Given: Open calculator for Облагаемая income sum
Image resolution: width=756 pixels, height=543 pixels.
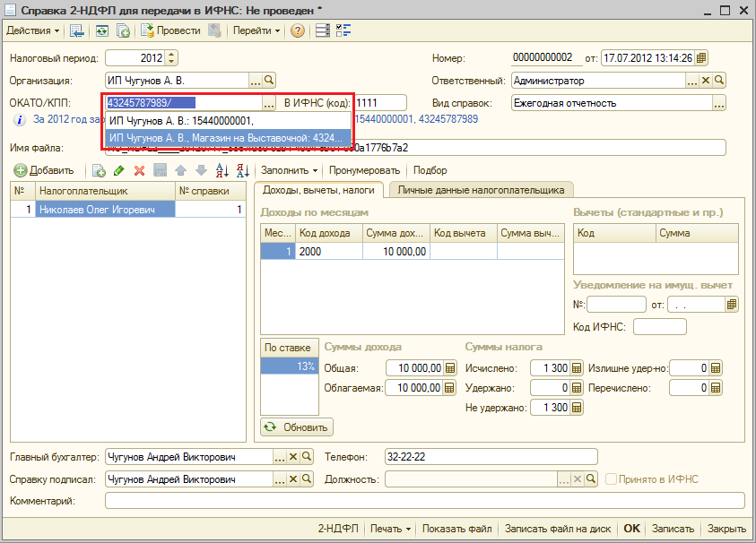Looking at the screenshot, I should pyautogui.click(x=449, y=388).
